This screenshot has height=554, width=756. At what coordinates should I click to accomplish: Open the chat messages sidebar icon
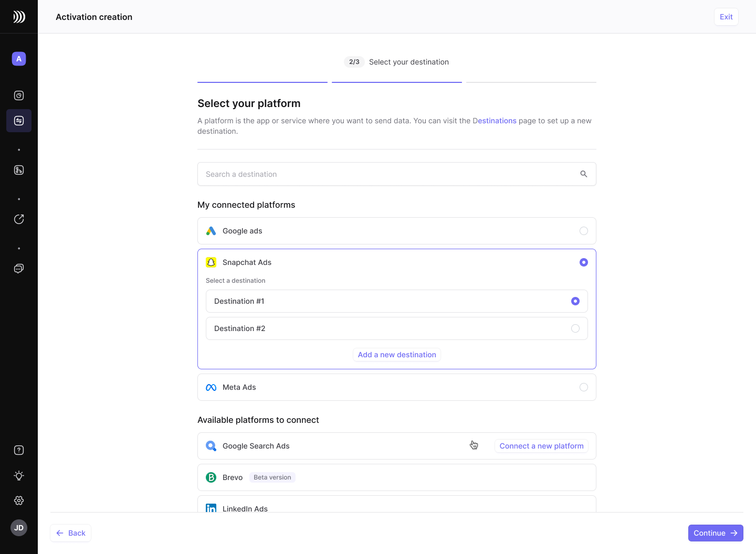point(19,269)
